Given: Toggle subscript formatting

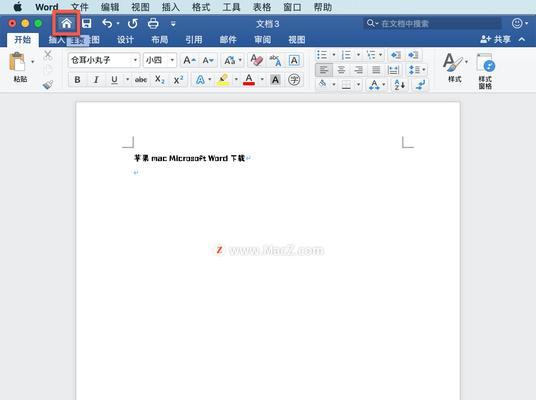Looking at the screenshot, I should point(160,80).
